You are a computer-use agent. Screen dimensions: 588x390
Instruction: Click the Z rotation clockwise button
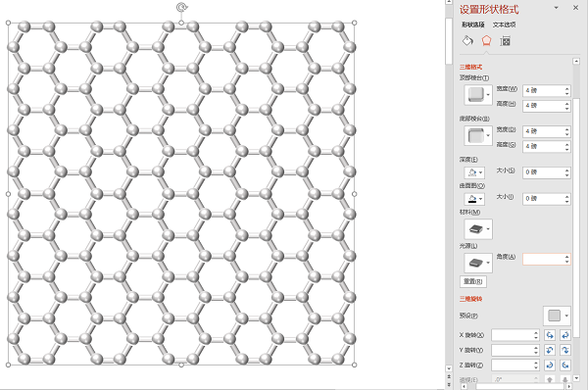tap(550, 365)
